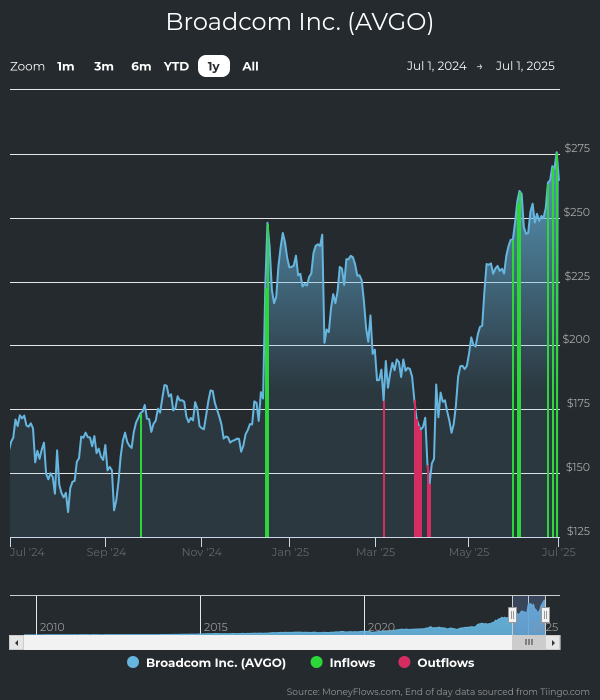The width and height of the screenshot is (600, 700).
Task: Click the $225 axis label
Action: coord(577,276)
